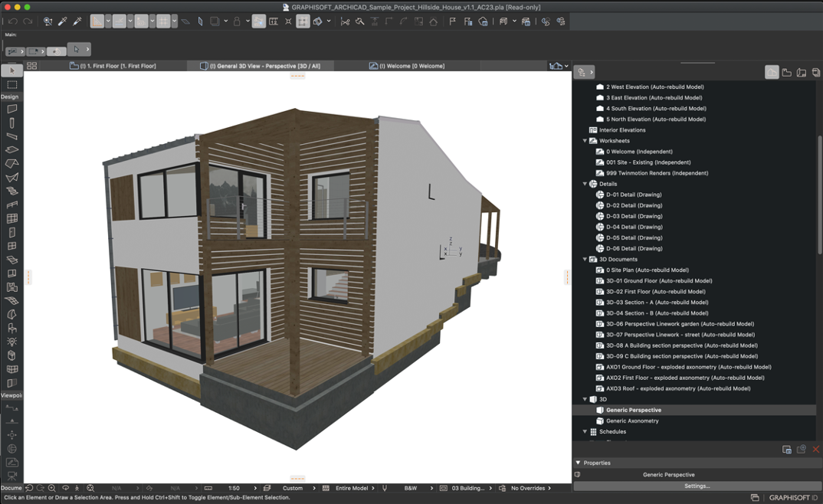Collapse the Worksheets tree group
Viewport: 823px width, 504px height.
pyautogui.click(x=585, y=141)
